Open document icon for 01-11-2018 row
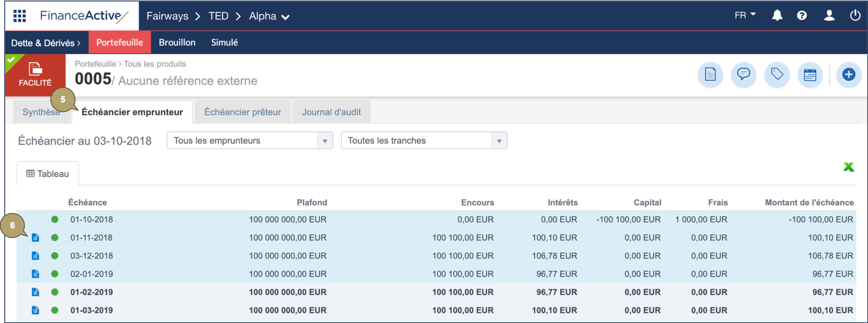The height and width of the screenshot is (323, 868). click(x=35, y=237)
